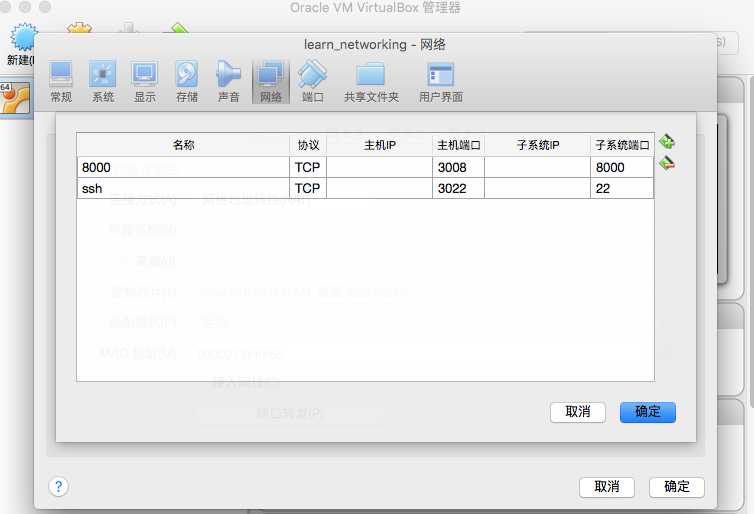Click empty guest IP cell of ssh rule

pyautogui.click(x=538, y=188)
